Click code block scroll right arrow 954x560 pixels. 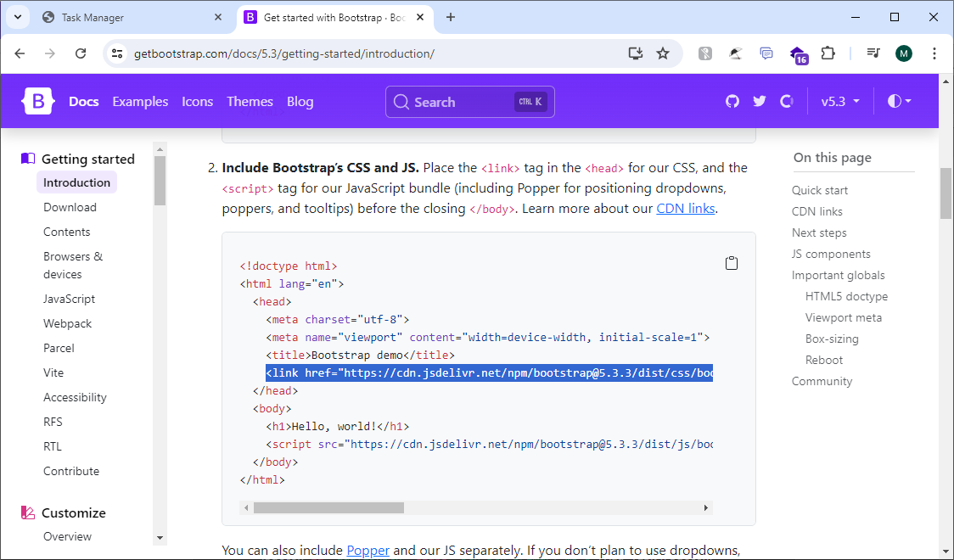click(x=706, y=507)
